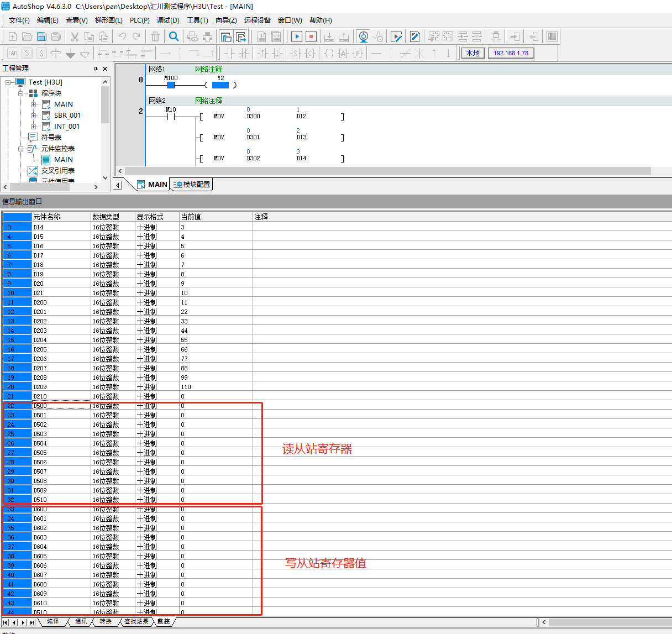Click the 元件名称 column header
This screenshot has height=634, width=672.
pyautogui.click(x=61, y=217)
